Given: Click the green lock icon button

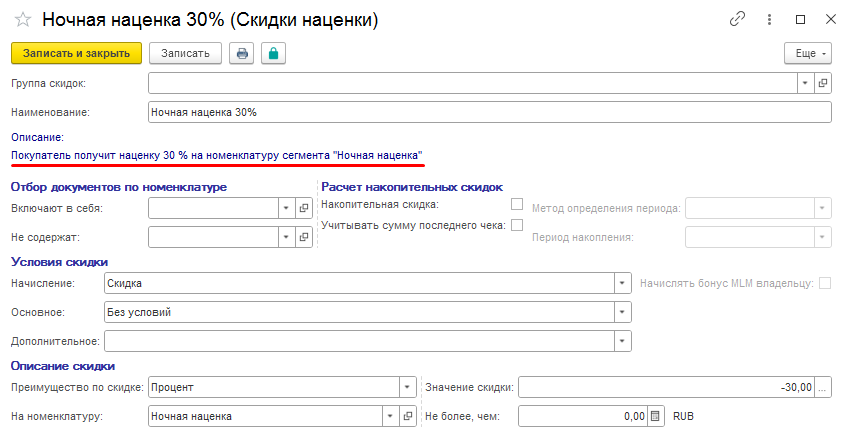Looking at the screenshot, I should coord(273,53).
